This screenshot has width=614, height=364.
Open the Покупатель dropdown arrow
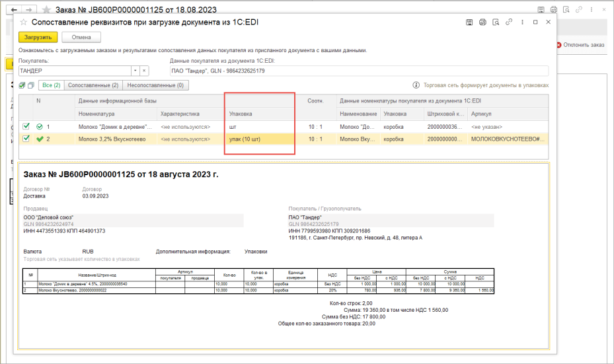[135, 71]
